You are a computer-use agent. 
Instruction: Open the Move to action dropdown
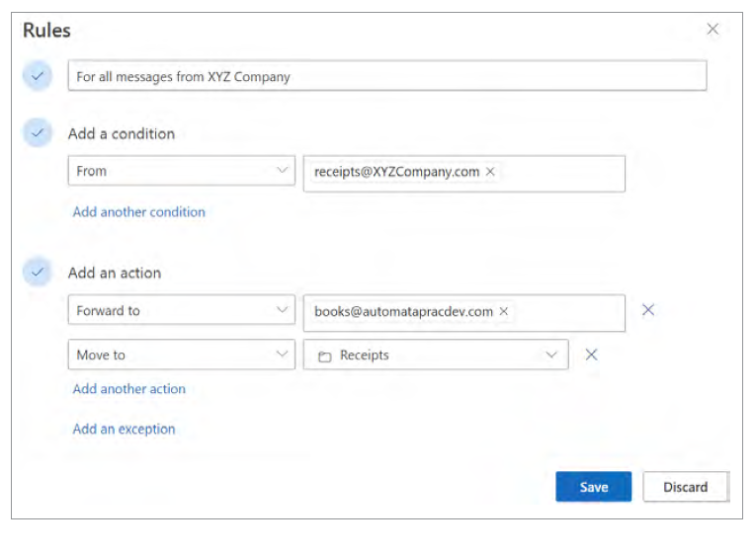tap(181, 355)
